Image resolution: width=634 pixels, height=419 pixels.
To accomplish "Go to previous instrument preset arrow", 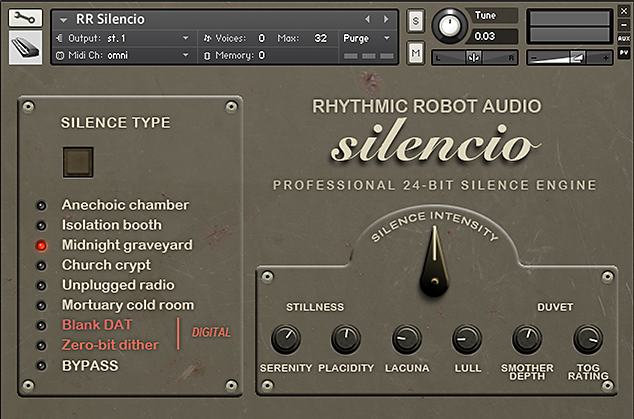I will 368,19.
